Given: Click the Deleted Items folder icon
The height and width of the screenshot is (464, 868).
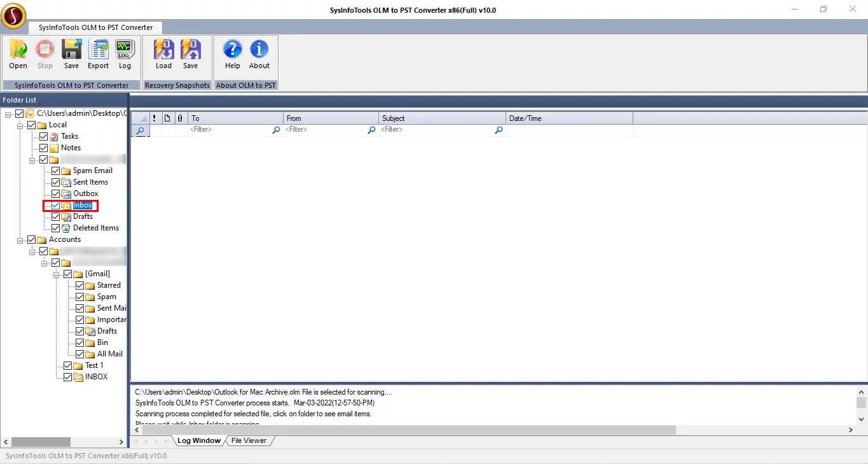Looking at the screenshot, I should (x=66, y=228).
